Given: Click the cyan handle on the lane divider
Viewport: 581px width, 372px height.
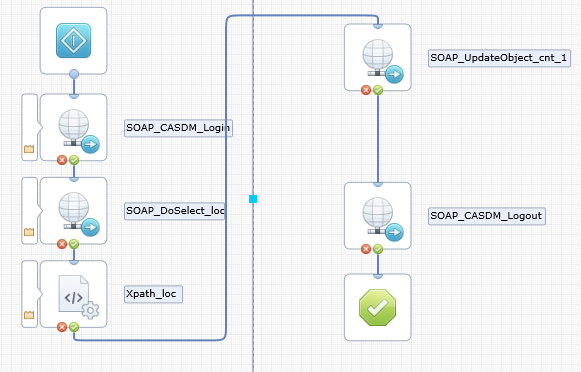Looking at the screenshot, I should click(253, 199).
